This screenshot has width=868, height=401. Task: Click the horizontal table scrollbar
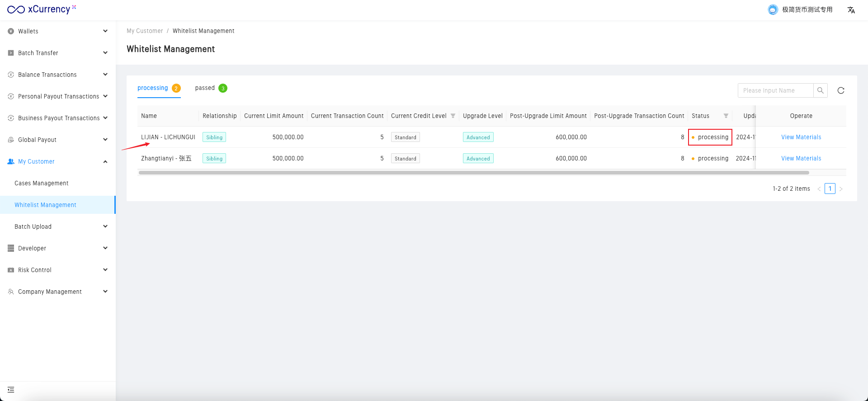474,173
